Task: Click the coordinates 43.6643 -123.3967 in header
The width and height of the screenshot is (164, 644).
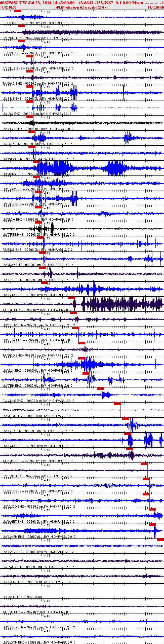Action: (96, 3)
